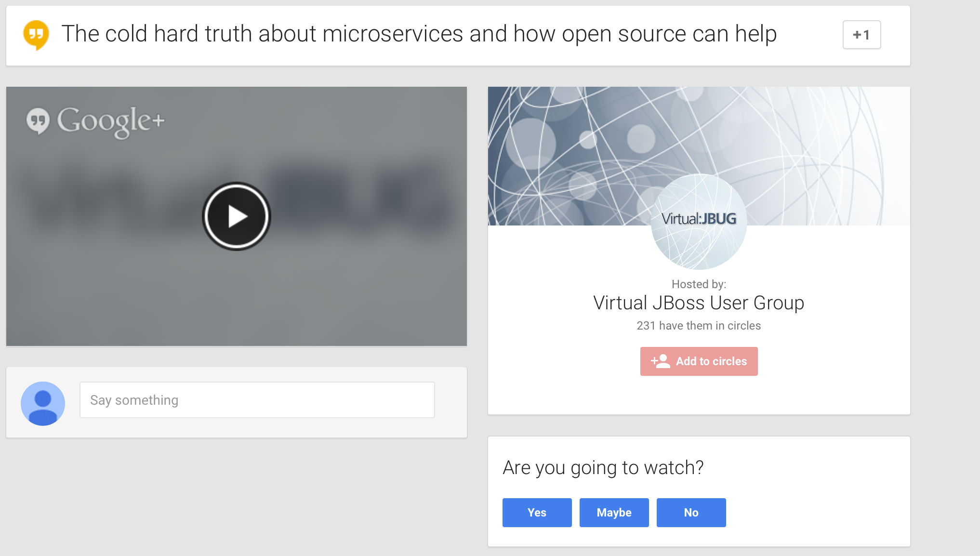Click 'Hosted by:' label

click(699, 284)
